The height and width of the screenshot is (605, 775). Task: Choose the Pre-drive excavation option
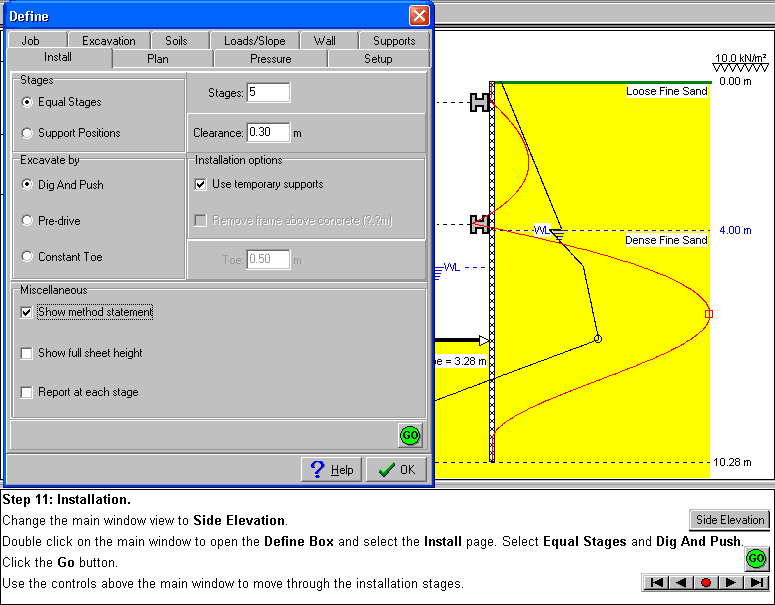(27, 221)
